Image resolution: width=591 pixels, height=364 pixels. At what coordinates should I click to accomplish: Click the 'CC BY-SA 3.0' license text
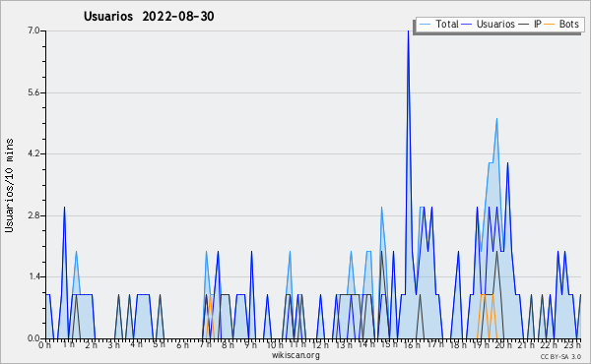coord(560,356)
